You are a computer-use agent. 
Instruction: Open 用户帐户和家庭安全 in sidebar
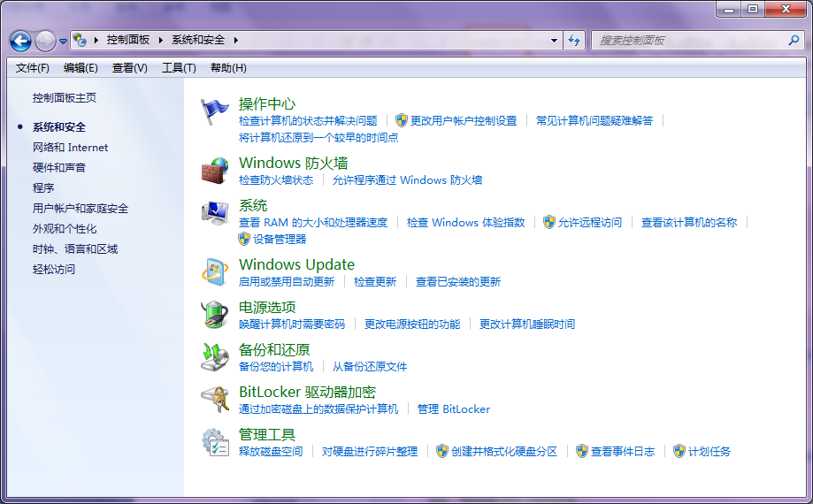[x=81, y=208]
